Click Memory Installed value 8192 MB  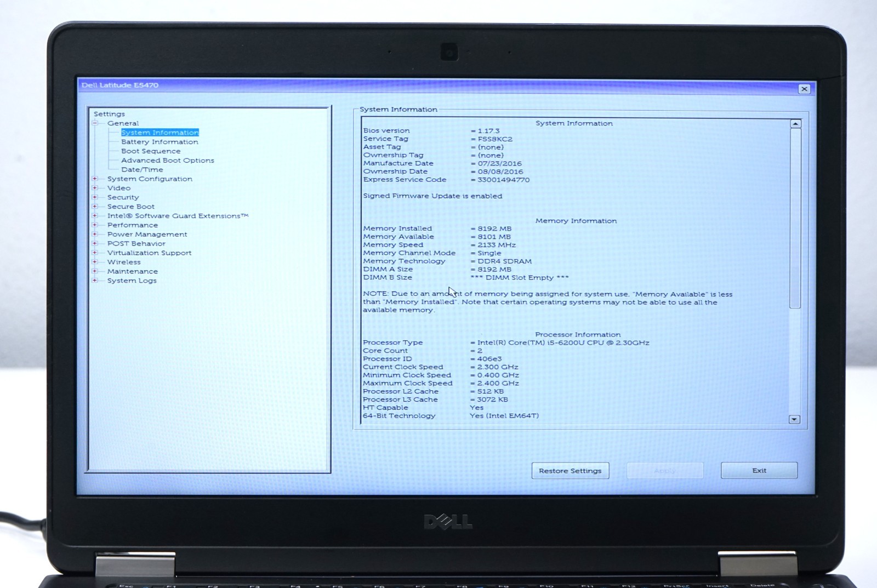[494, 229]
